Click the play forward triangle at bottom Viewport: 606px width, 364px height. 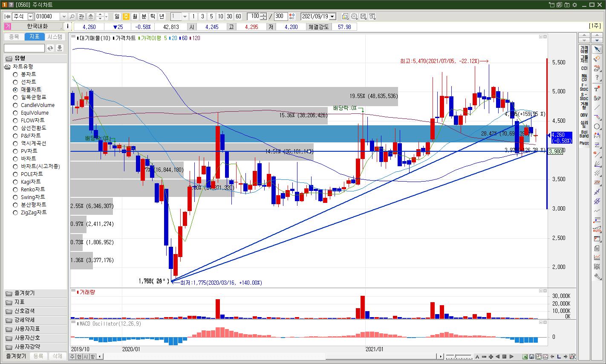pyautogui.click(x=511, y=357)
